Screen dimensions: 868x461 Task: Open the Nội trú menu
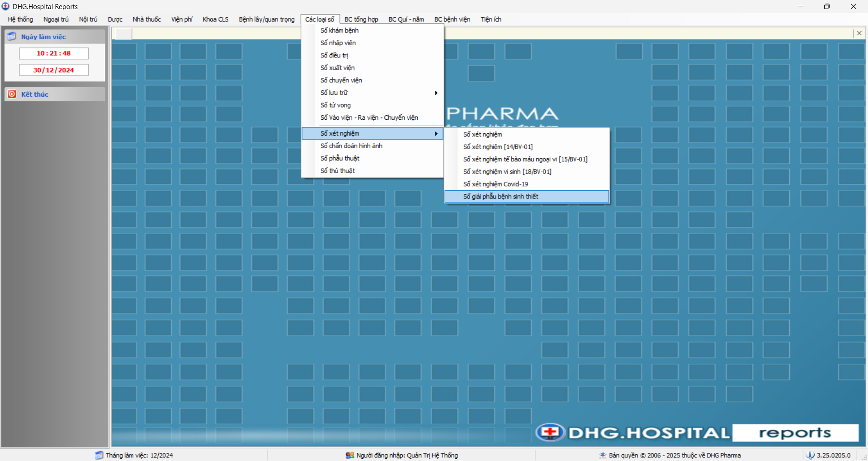click(88, 19)
